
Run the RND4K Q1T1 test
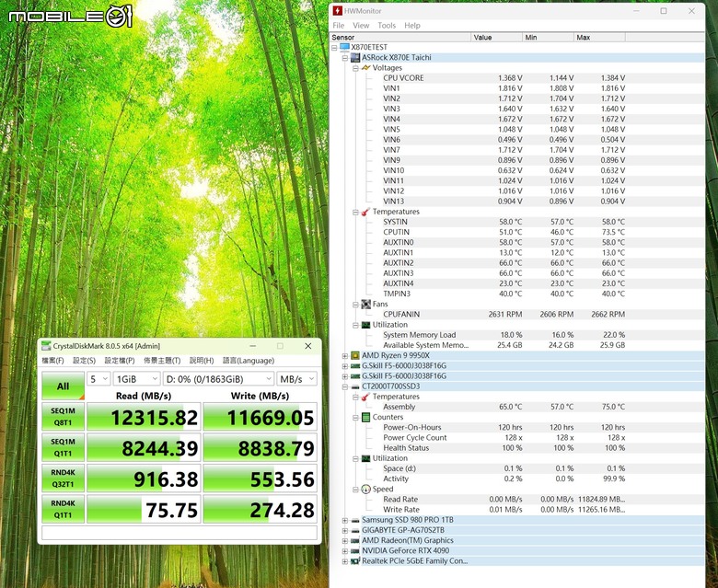click(63, 509)
